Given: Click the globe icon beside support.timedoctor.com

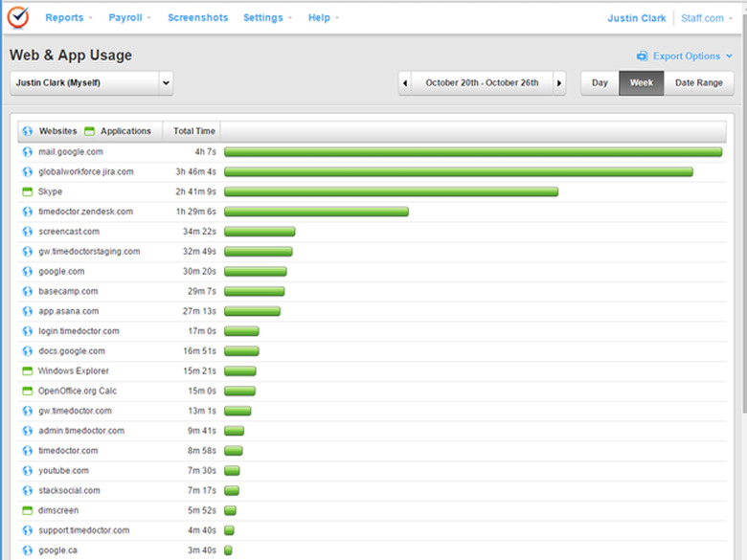Looking at the screenshot, I should [28, 530].
